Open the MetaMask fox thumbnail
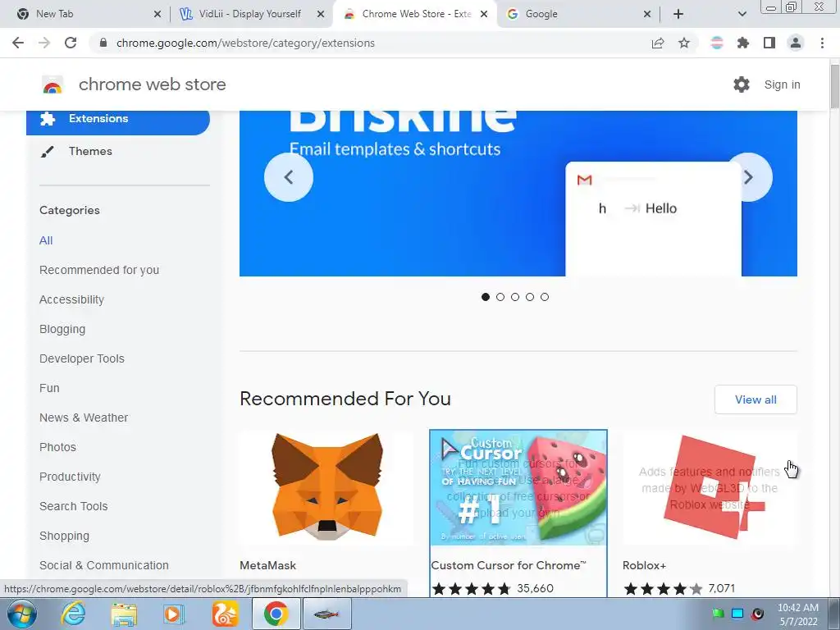The width and height of the screenshot is (840, 630). click(326, 487)
